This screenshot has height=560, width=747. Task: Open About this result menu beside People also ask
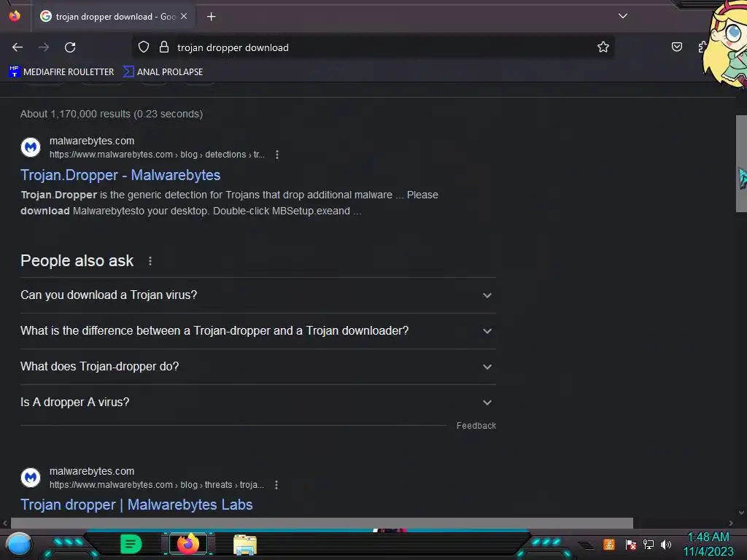point(150,261)
